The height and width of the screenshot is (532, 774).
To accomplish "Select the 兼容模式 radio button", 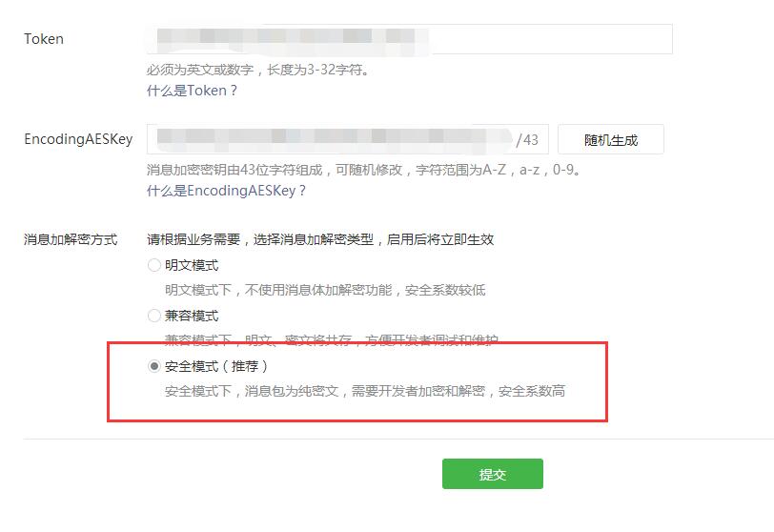I will (154, 316).
